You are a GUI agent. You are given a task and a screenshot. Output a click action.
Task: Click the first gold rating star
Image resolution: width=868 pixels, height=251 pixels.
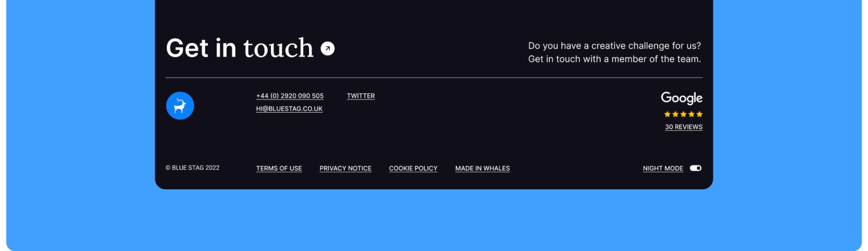(667, 114)
